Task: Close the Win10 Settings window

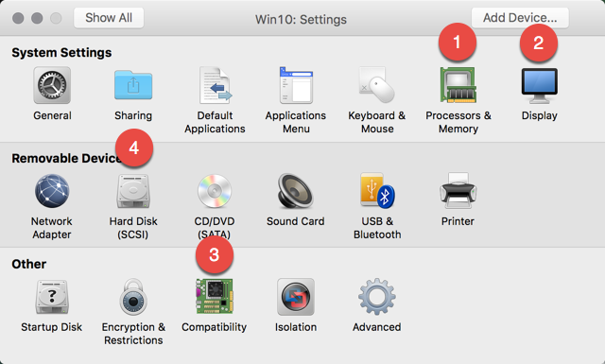Action: (x=18, y=18)
